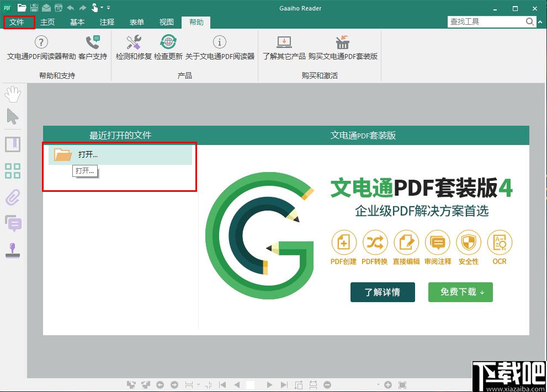Viewport: 547px width, 392px height.
Task: Collapse the ribbon with the up arrow
Action: 540,22
